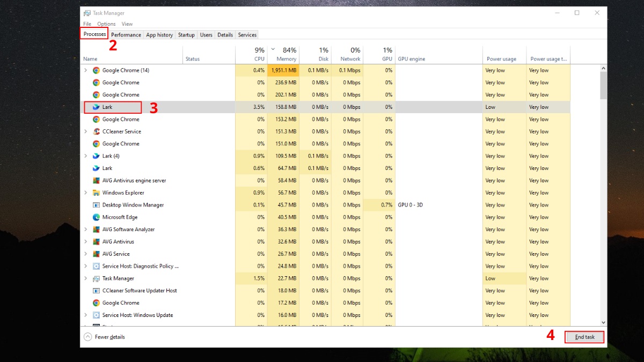
Task: Click the End task button
Action: click(584, 337)
